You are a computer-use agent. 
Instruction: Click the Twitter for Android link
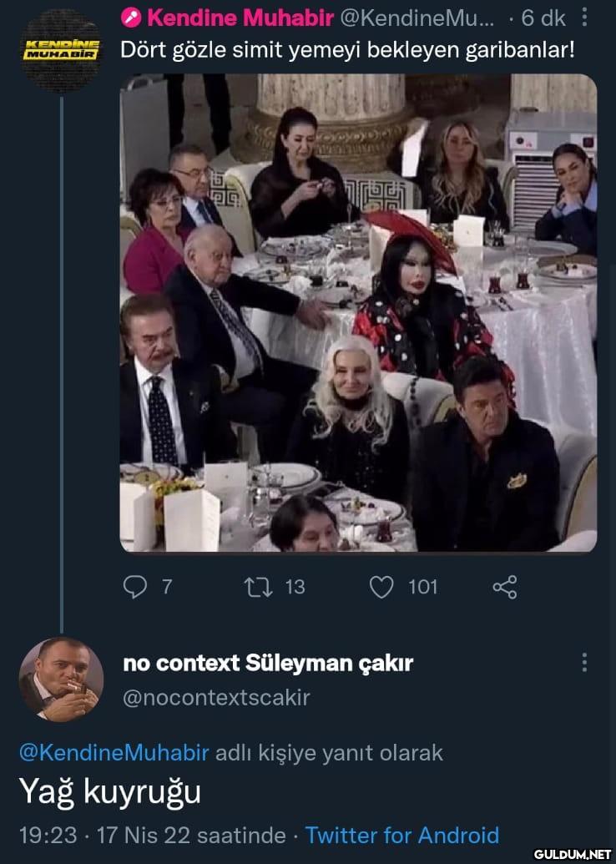pyautogui.click(x=401, y=835)
